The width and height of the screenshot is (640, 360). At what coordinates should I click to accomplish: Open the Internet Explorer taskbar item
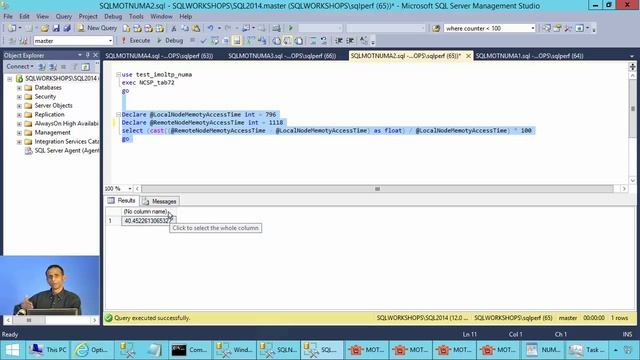[92, 350]
